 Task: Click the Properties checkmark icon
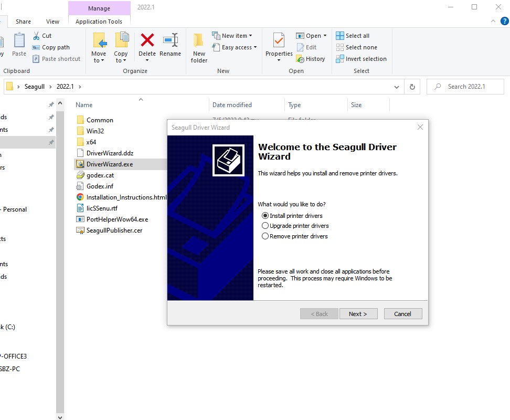click(279, 40)
